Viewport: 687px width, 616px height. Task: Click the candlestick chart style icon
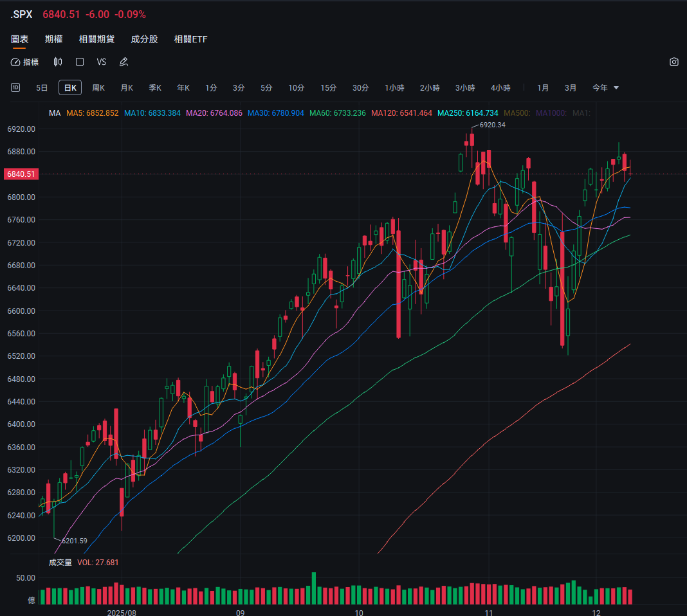click(58, 62)
